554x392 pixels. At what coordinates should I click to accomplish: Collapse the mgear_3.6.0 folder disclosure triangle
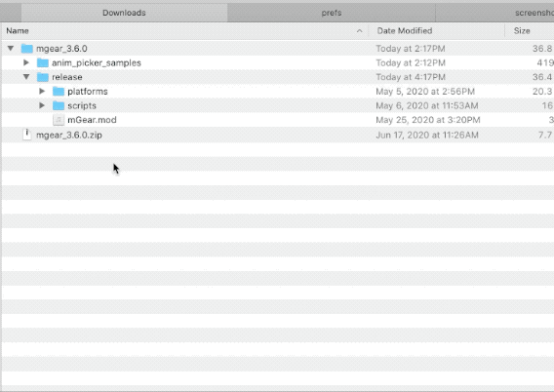pos(11,48)
